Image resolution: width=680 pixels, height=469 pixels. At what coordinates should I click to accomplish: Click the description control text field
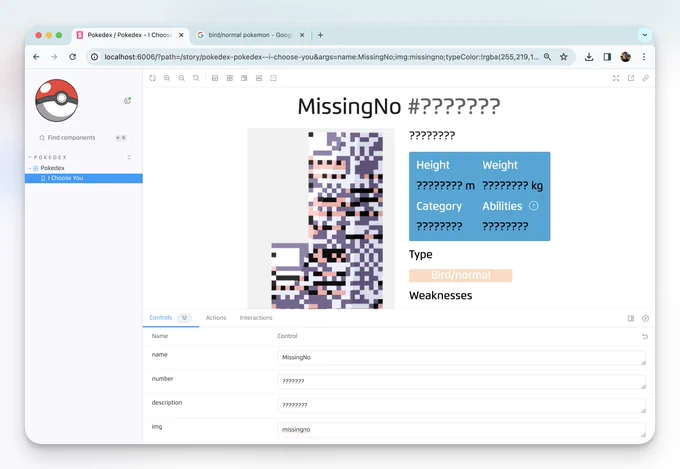(x=461, y=406)
